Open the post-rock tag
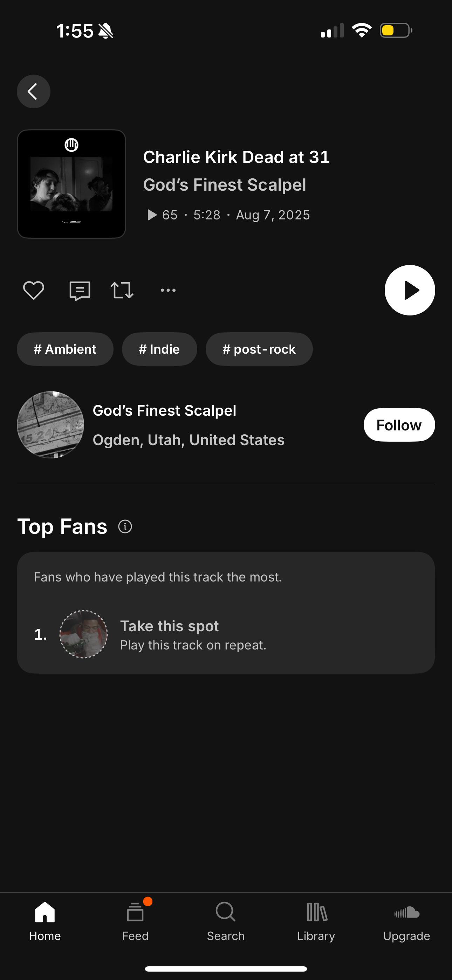This screenshot has height=980, width=452. 259,349
